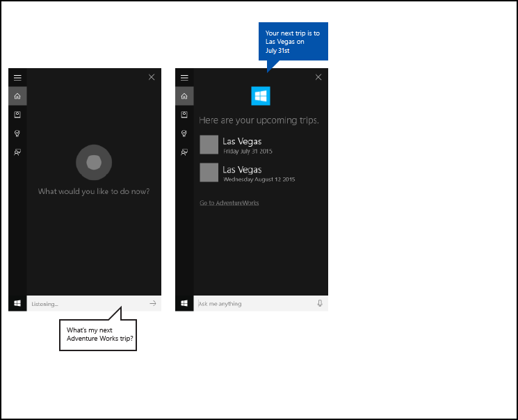518x420 pixels.
Task: Click submit arrow in Listening box
Action: click(153, 303)
